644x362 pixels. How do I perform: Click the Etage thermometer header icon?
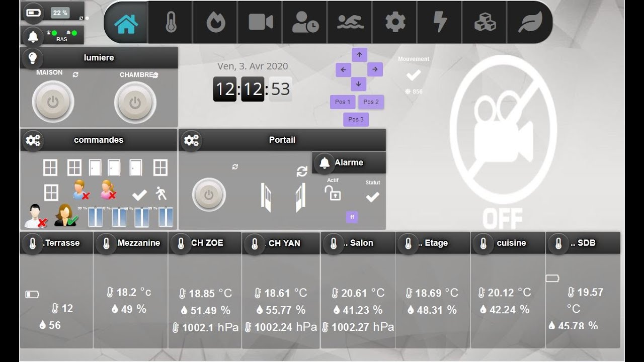click(408, 244)
